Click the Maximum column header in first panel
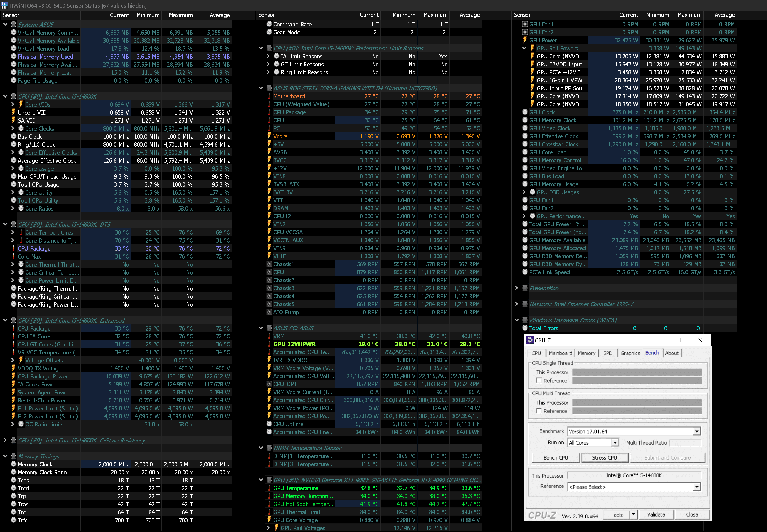This screenshot has width=767, height=532. click(178, 15)
